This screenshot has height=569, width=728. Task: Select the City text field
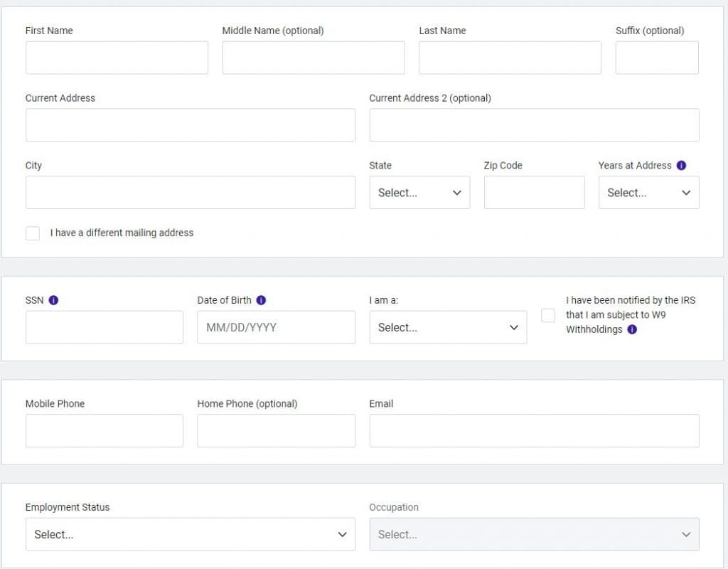click(x=191, y=192)
